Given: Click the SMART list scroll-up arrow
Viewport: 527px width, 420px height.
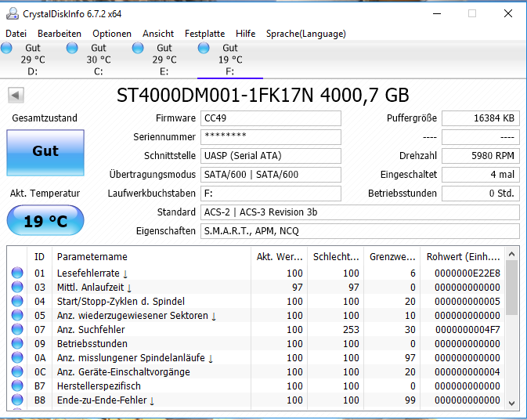Looking at the screenshot, I should [x=512, y=254].
